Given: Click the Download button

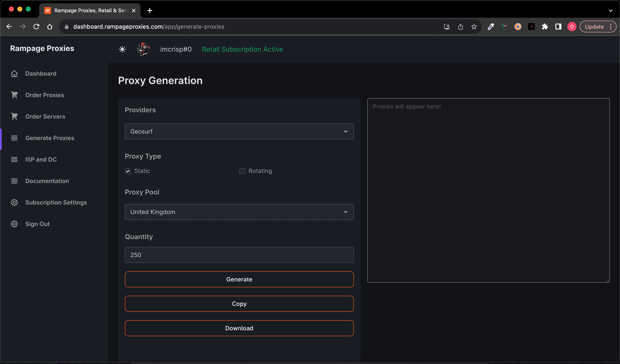Looking at the screenshot, I should click(239, 328).
